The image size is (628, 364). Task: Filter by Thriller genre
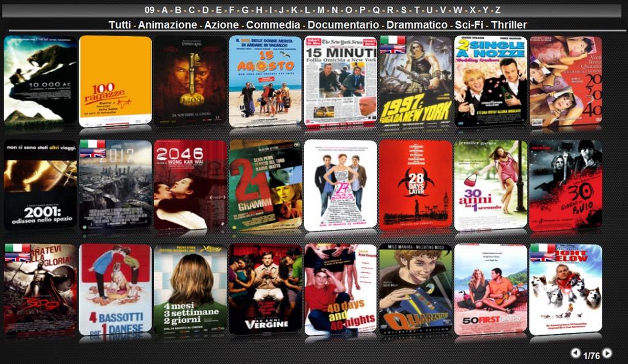click(x=508, y=25)
